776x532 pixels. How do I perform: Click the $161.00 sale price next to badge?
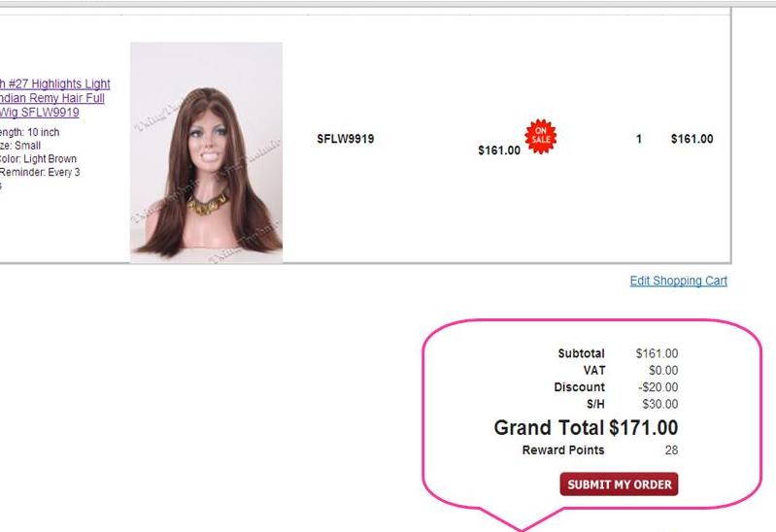coord(499,150)
